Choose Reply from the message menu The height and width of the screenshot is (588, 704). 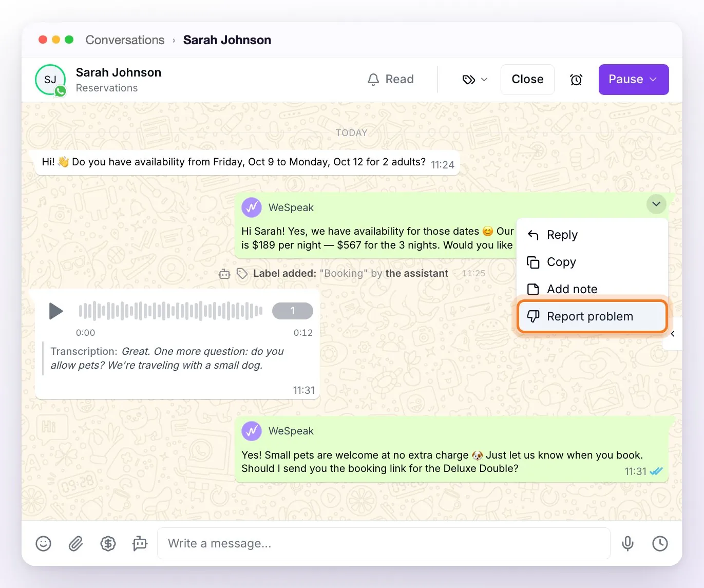(x=592, y=235)
